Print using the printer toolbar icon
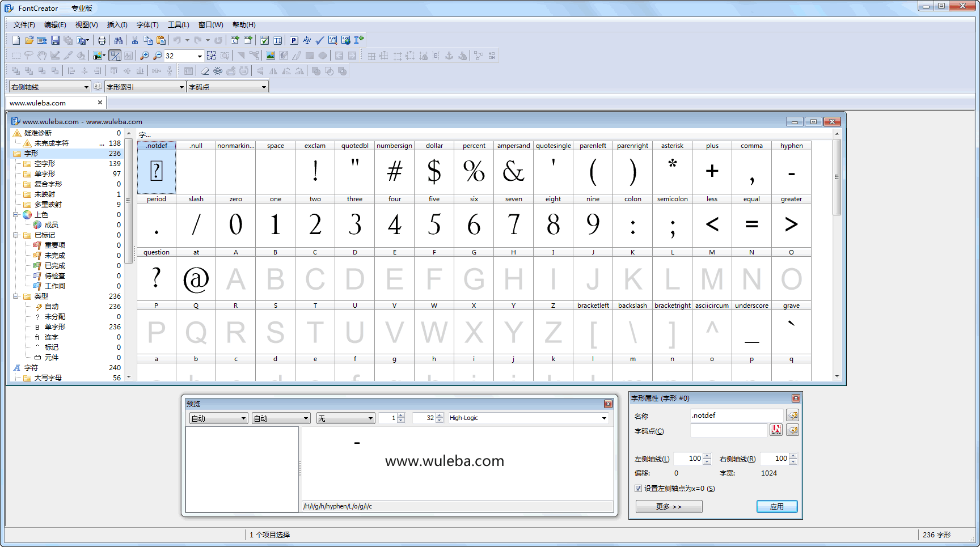The height and width of the screenshot is (547, 980). pos(102,40)
